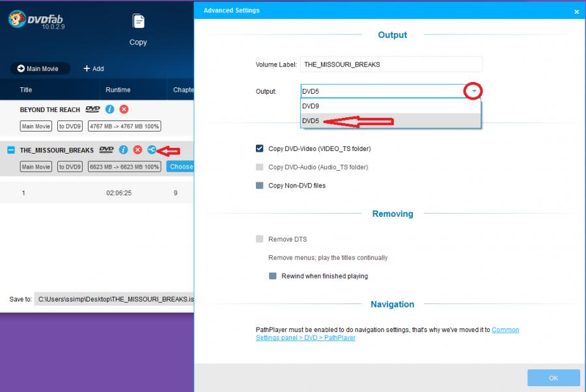Click the DVDFab version number 10.0.2.9

(x=53, y=27)
